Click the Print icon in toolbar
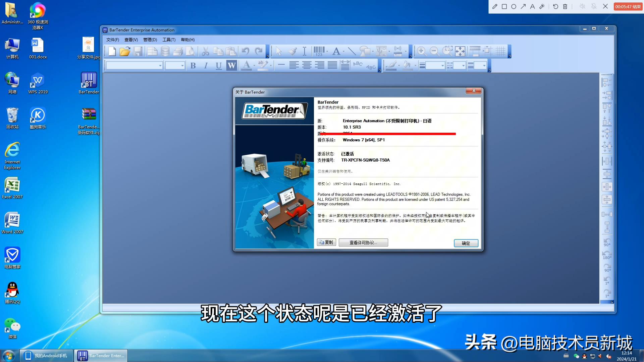Screen dimensions: 644x362 coord(178,51)
